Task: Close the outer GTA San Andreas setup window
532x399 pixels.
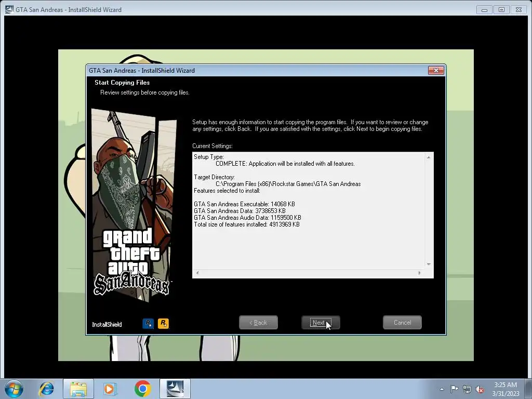Action: [x=518, y=10]
